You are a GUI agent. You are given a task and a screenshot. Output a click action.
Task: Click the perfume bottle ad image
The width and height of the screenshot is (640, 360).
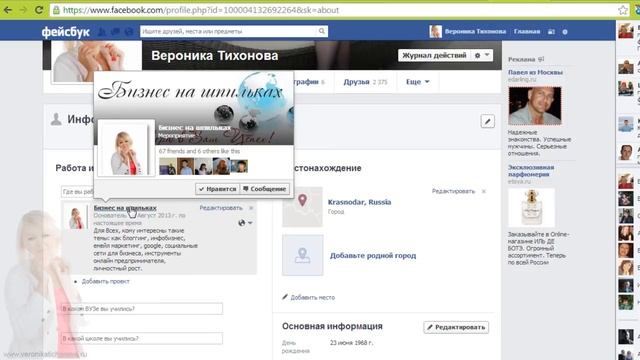(531, 207)
